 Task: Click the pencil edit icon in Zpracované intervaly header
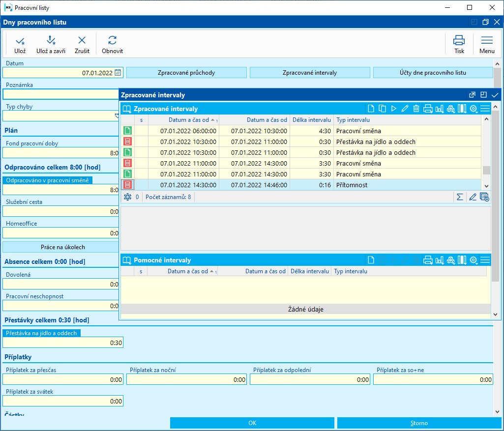pos(405,109)
